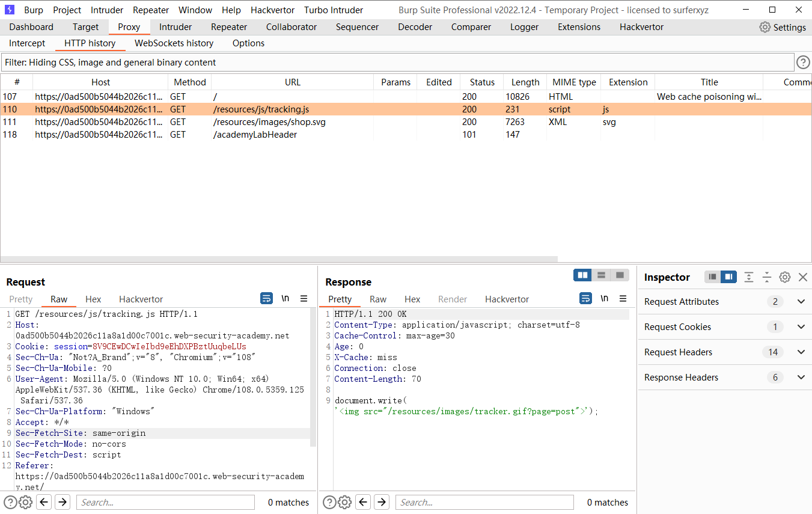812x514 pixels.
Task: Toggle response non-printable characters \n icon
Action: (x=605, y=298)
